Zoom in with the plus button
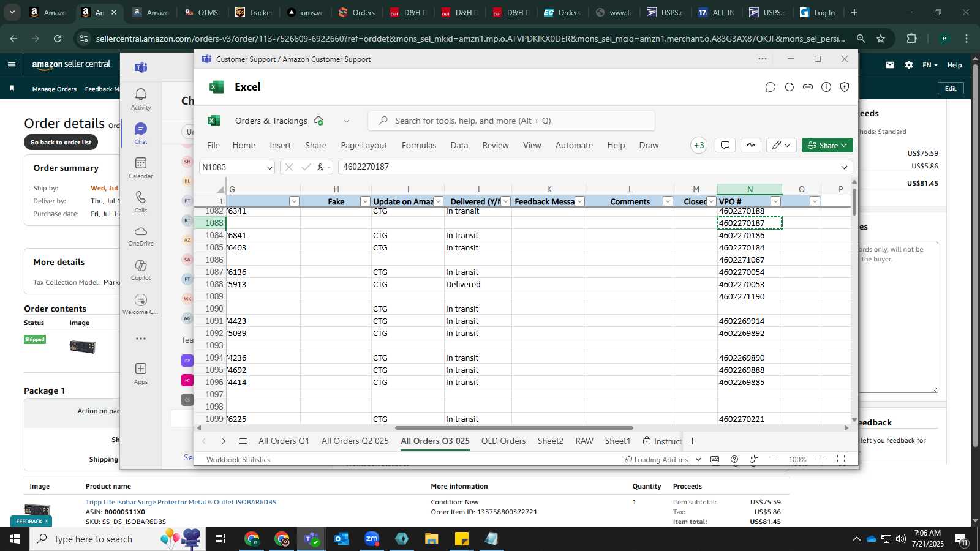Image resolution: width=980 pixels, height=551 pixels. coord(821,459)
